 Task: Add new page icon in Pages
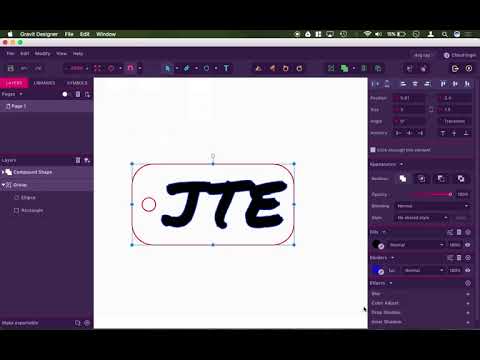[87, 94]
